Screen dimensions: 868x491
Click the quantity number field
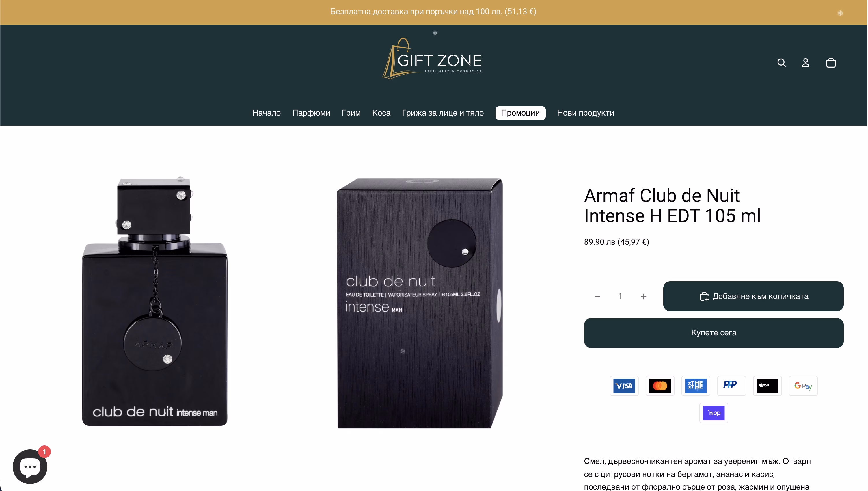point(621,296)
